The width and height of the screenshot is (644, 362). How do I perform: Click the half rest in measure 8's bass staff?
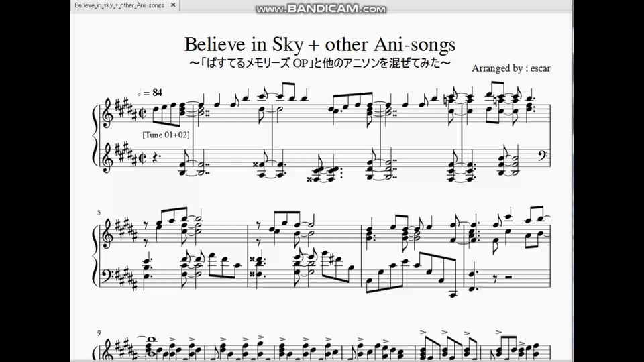coord(508,277)
